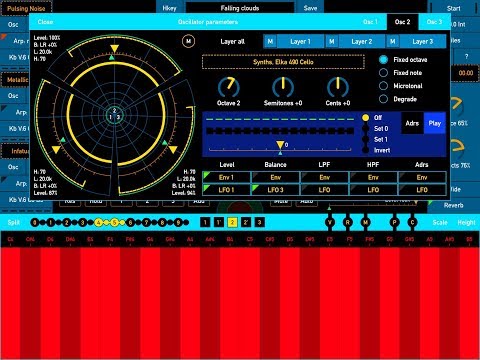Viewport: 480px width, 360px height.
Task: Click the lower-left yellow triangle on radial display
Action: pos(56,150)
